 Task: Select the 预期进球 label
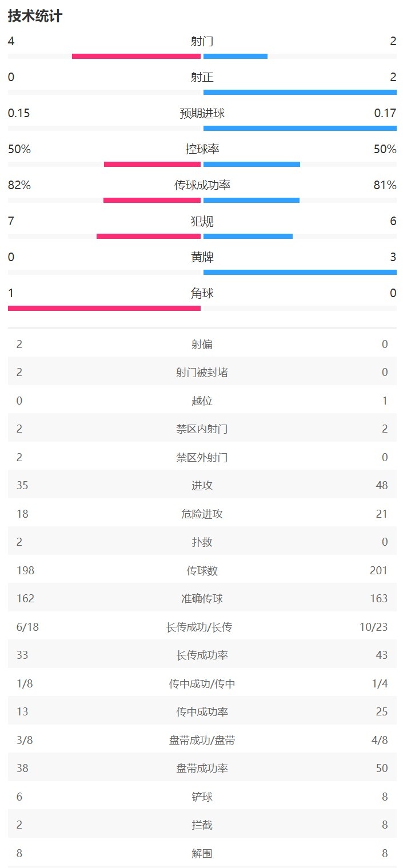(x=202, y=113)
